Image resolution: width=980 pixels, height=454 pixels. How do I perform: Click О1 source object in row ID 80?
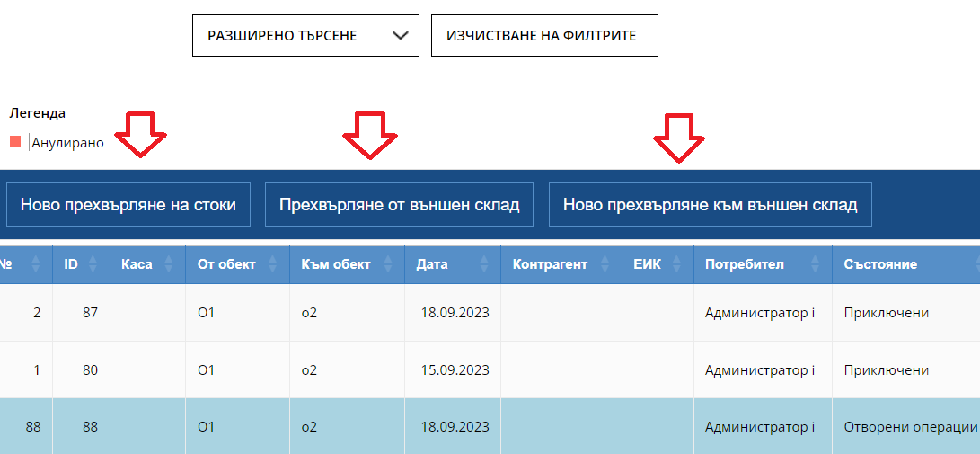pyautogui.click(x=237, y=370)
